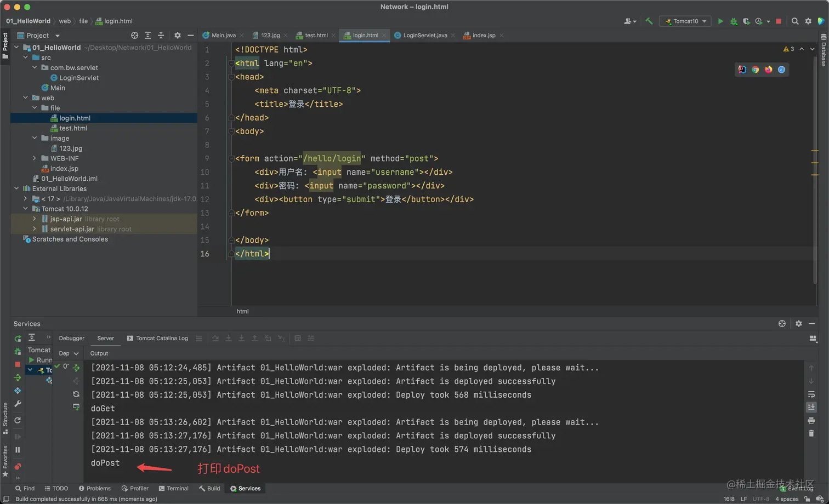This screenshot has width=829, height=504.
Task: Collapse the 01_HelloWorld project root
Action: pos(16,48)
